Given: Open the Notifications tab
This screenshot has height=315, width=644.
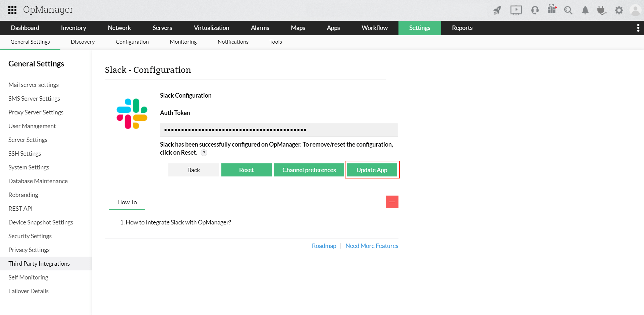Looking at the screenshot, I should (x=233, y=42).
